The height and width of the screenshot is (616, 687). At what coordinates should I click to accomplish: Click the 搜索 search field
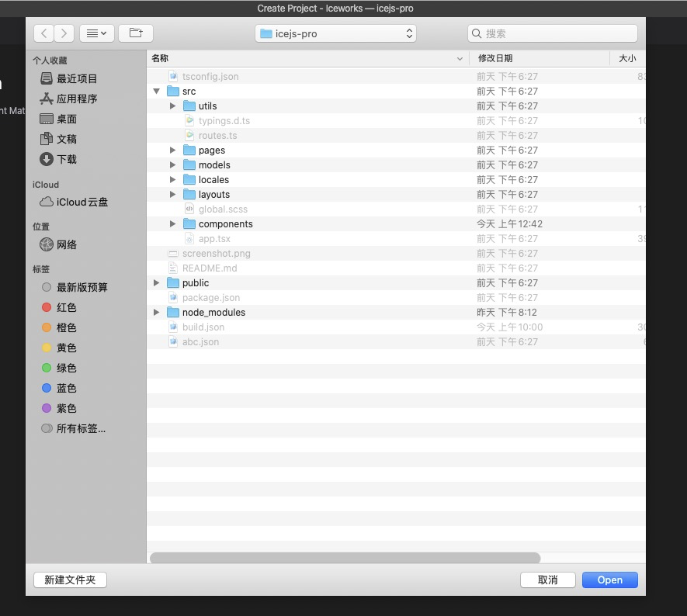(x=553, y=33)
